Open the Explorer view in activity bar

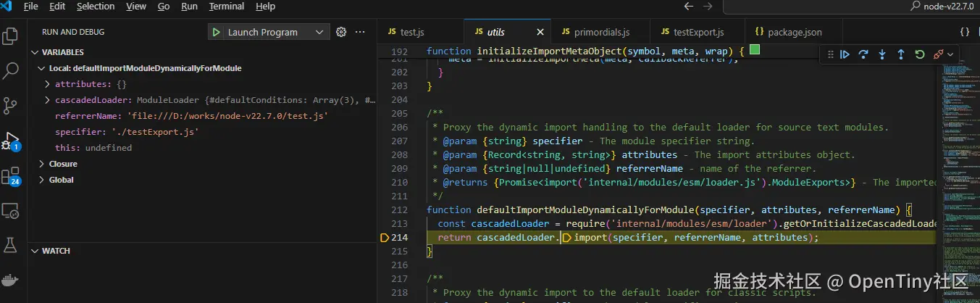(11, 36)
